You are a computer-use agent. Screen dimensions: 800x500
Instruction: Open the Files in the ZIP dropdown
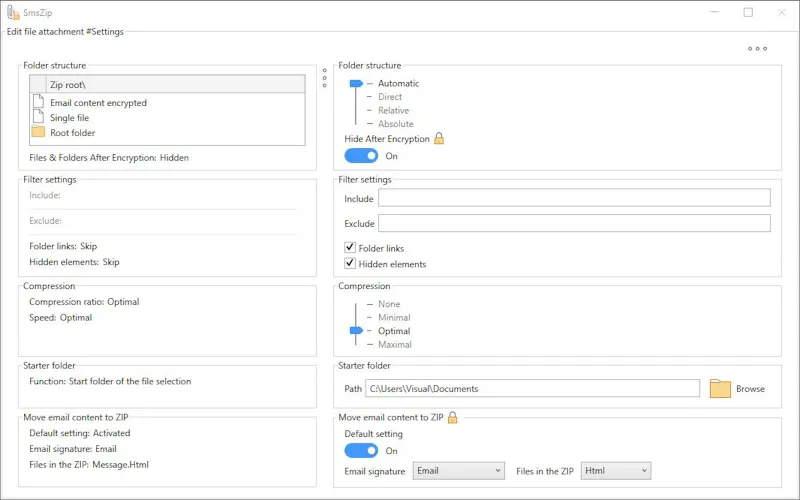pos(616,471)
